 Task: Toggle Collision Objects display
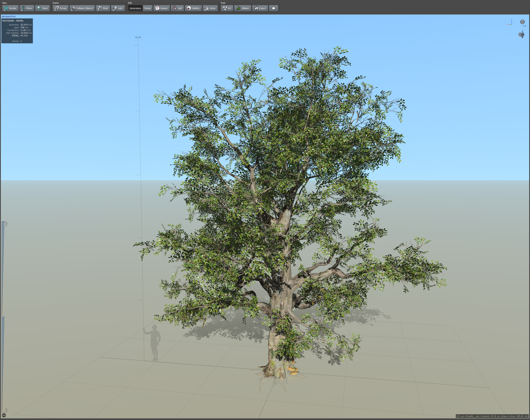click(x=82, y=8)
